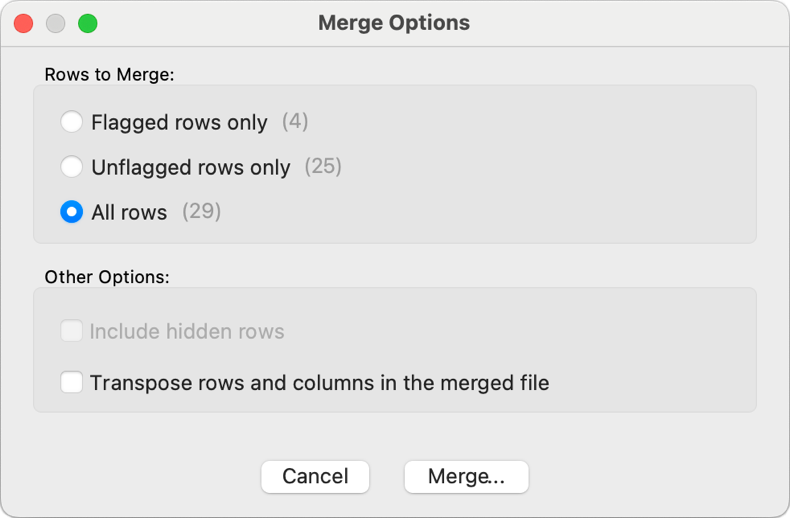The width and height of the screenshot is (790, 518).
Task: Minimize the window using the yellow button
Action: (x=56, y=23)
